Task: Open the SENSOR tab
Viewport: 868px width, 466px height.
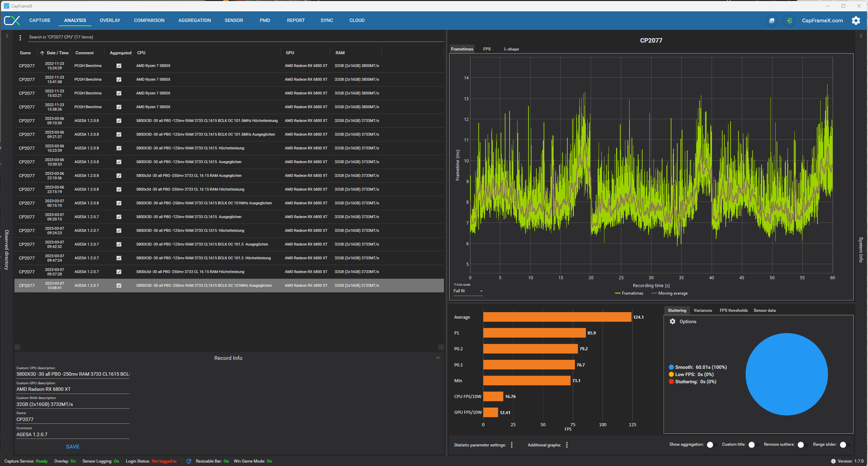Action: point(234,20)
